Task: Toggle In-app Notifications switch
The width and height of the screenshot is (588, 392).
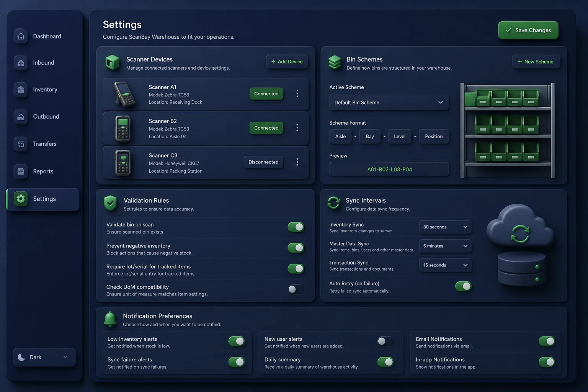Action: 547,362
